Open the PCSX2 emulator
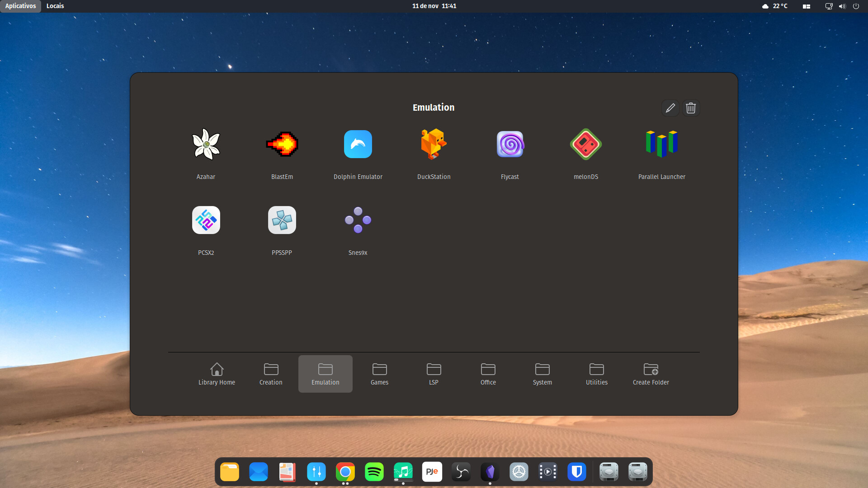Image resolution: width=868 pixels, height=488 pixels. point(206,221)
